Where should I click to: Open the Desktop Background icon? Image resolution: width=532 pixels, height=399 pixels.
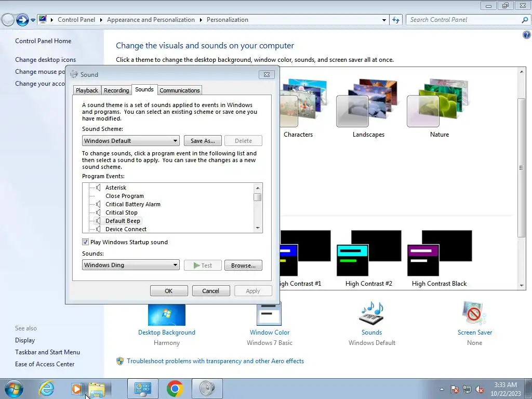coord(167,314)
